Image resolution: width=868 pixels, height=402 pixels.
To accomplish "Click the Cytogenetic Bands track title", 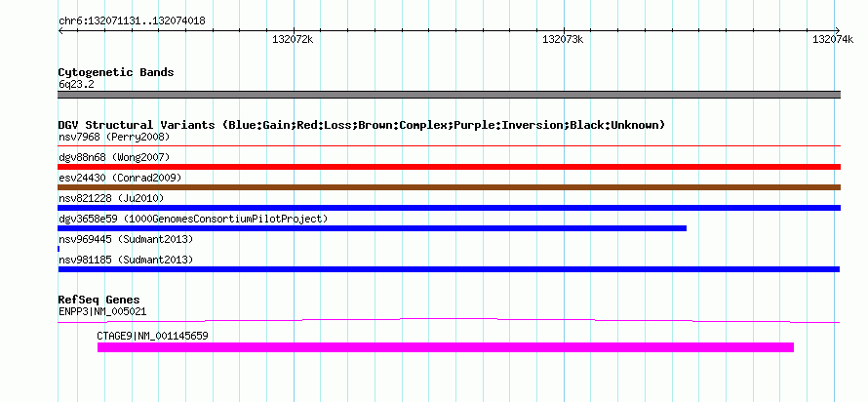I will point(116,72).
